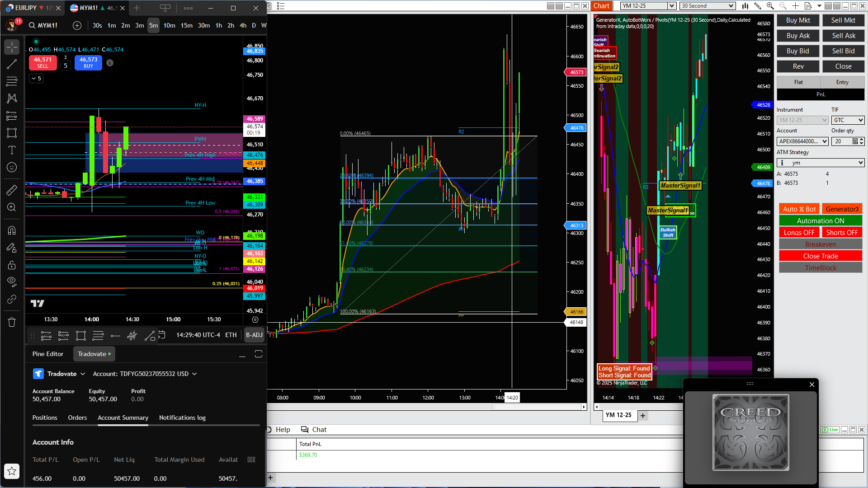Click NinjaTrader chart zoom-in magnifier icon
868x488 pixels.
pyautogui.click(x=770, y=6)
